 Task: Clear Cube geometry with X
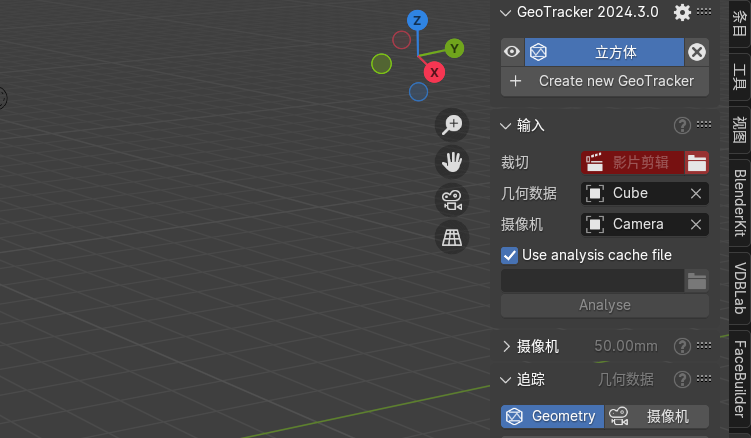tap(696, 194)
